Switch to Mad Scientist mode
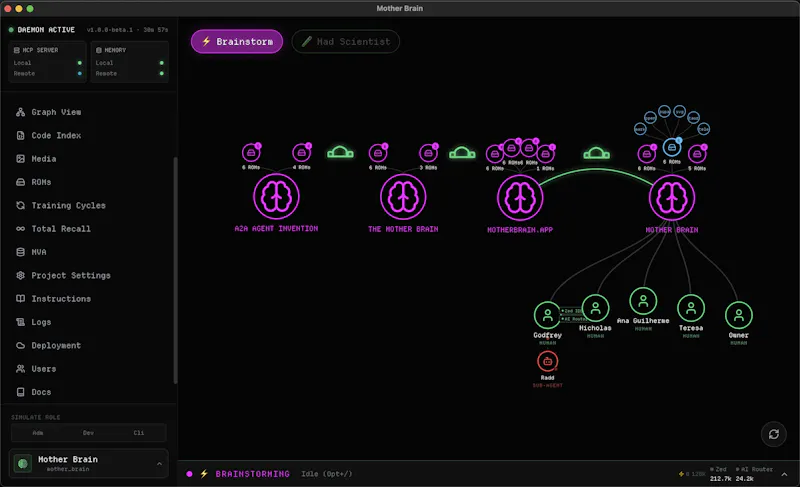Screen dimensions: 800x487 345,42
